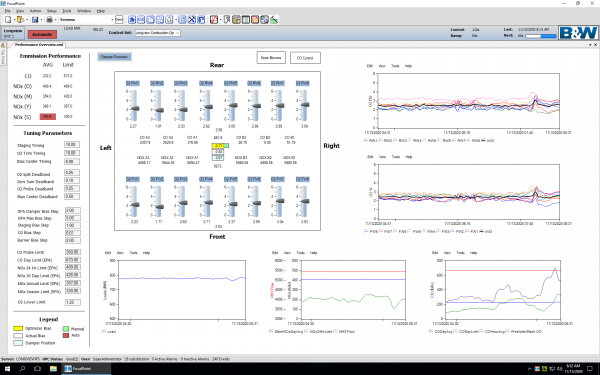
Task: Open the Window menu
Action: pos(84,11)
